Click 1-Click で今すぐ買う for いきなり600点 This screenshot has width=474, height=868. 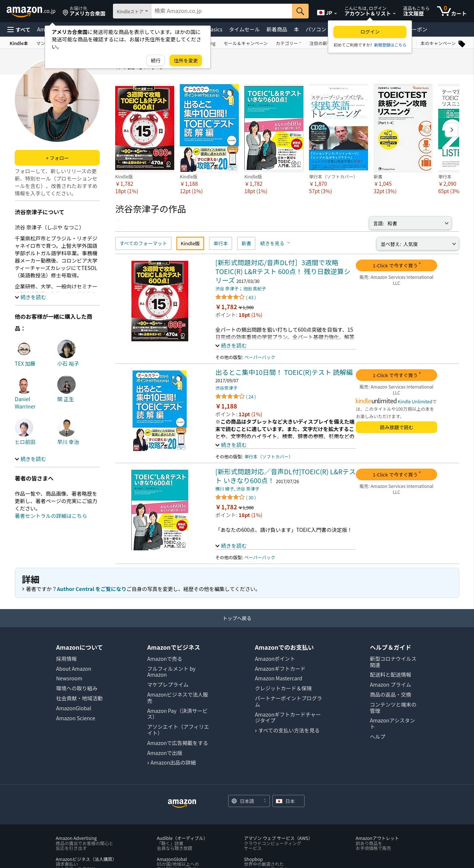396,474
